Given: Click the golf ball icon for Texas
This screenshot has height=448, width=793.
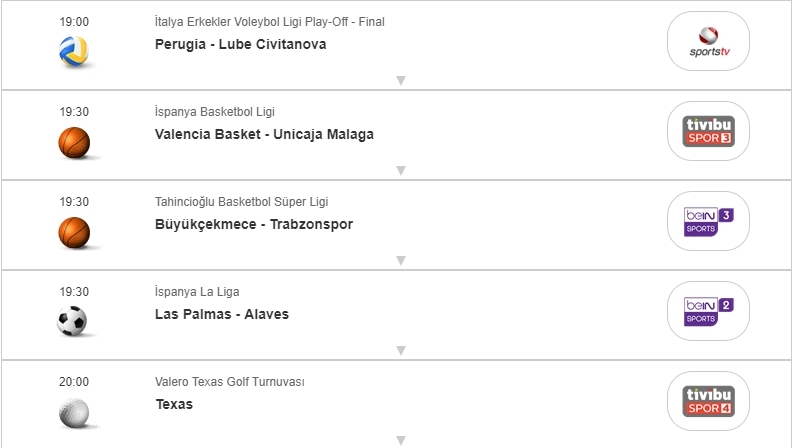Looking at the screenshot, I should 73,412.
